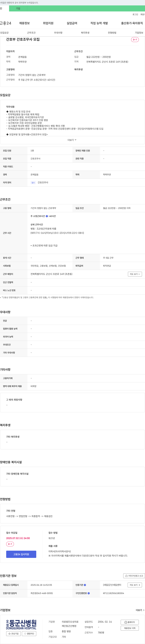Jump to the 전형방법 section tab

point(112,33)
